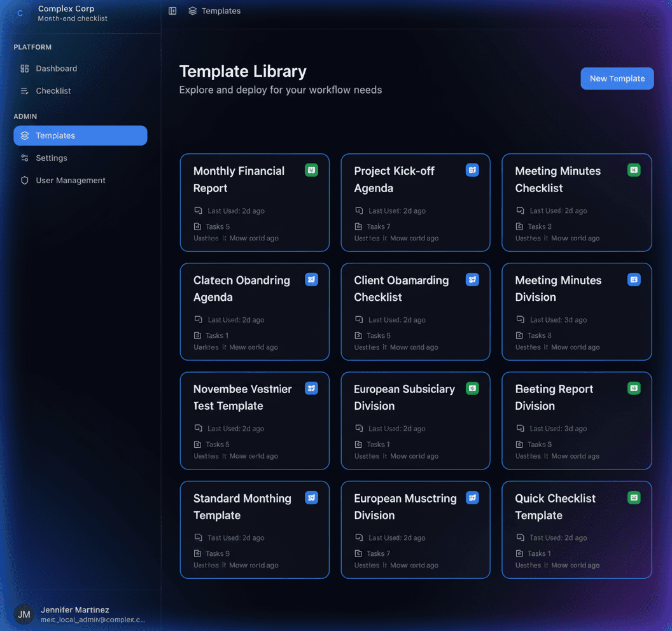The image size is (672, 631).
Task: Toggle the blue icon on Meeting Minutes Division card
Action: pyautogui.click(x=634, y=279)
